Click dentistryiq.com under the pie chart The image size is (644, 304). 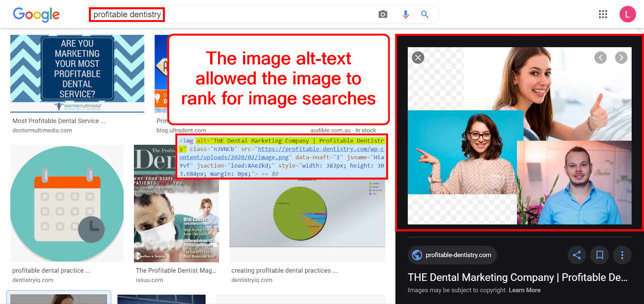[x=252, y=280]
